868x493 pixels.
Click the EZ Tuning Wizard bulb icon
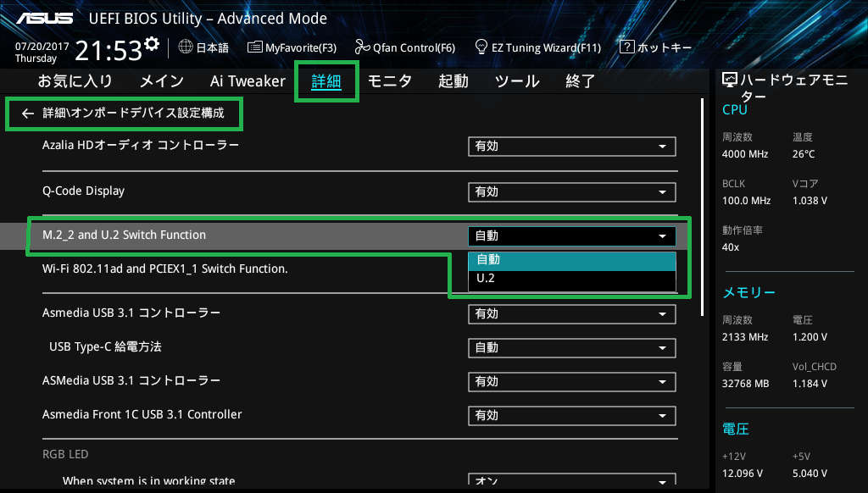coord(481,47)
